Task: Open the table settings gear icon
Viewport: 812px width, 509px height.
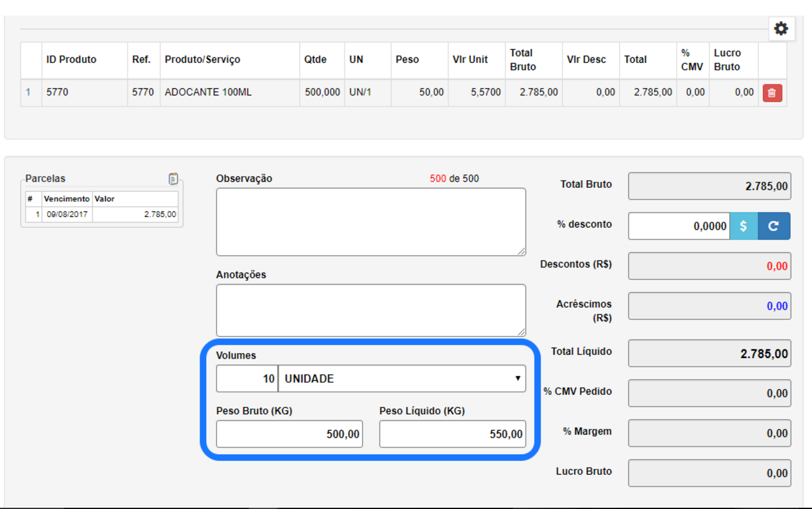Action: pos(781,29)
